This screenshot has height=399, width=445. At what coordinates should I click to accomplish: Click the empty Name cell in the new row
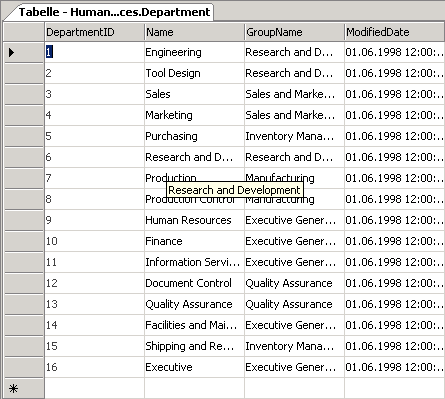194,389
